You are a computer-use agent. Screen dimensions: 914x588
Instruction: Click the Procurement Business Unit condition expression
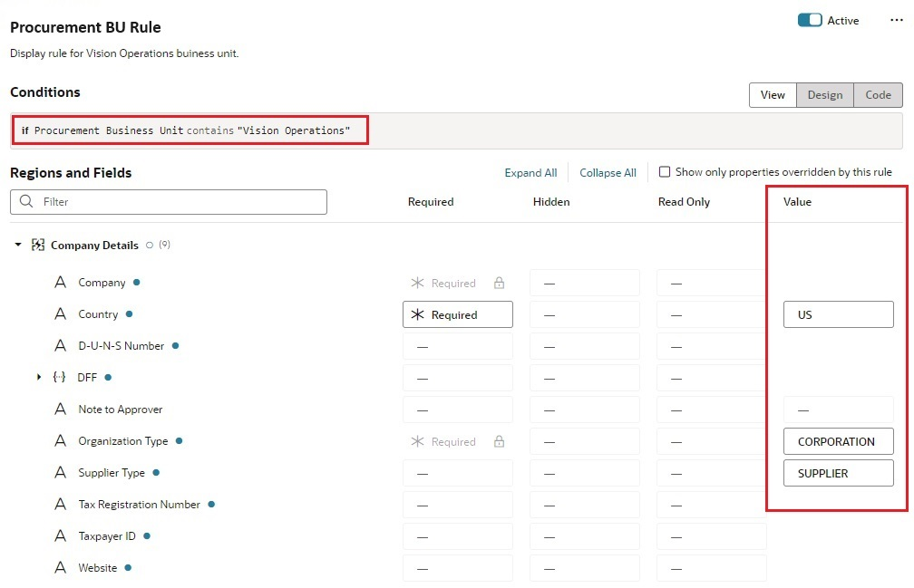point(186,130)
